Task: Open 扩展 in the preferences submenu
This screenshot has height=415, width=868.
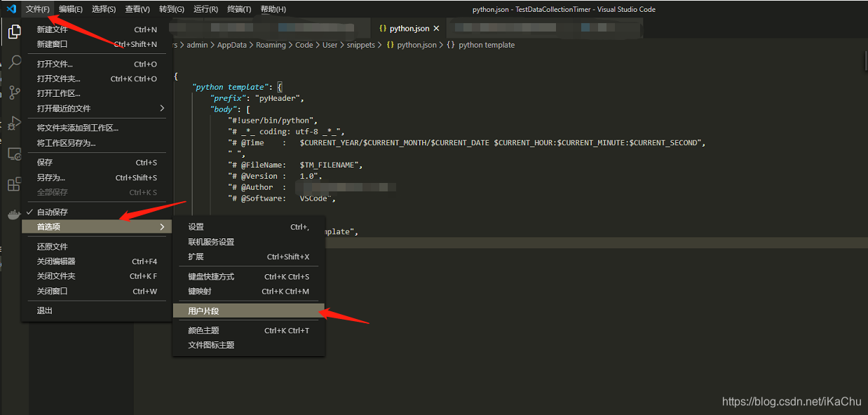Action: [249, 257]
